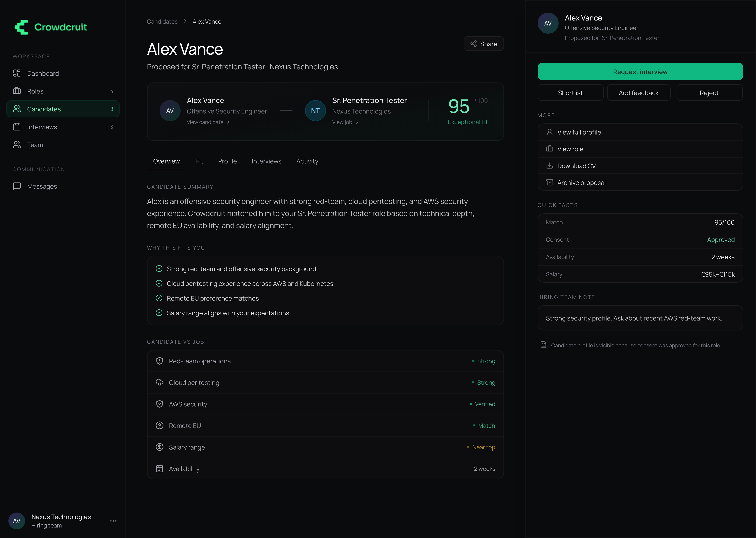Click the check icon beside Strong red-team background
The width and height of the screenshot is (756, 538).
[159, 269]
